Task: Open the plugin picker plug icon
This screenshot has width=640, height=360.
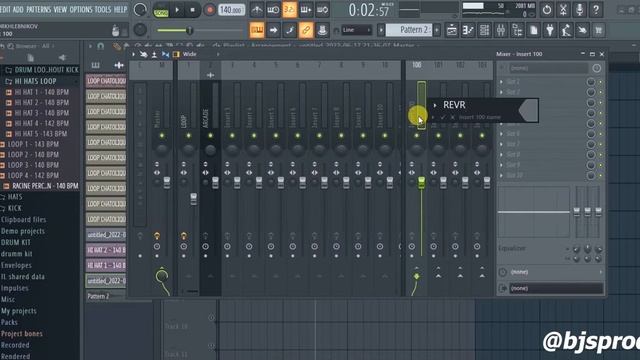Action: (550, 30)
